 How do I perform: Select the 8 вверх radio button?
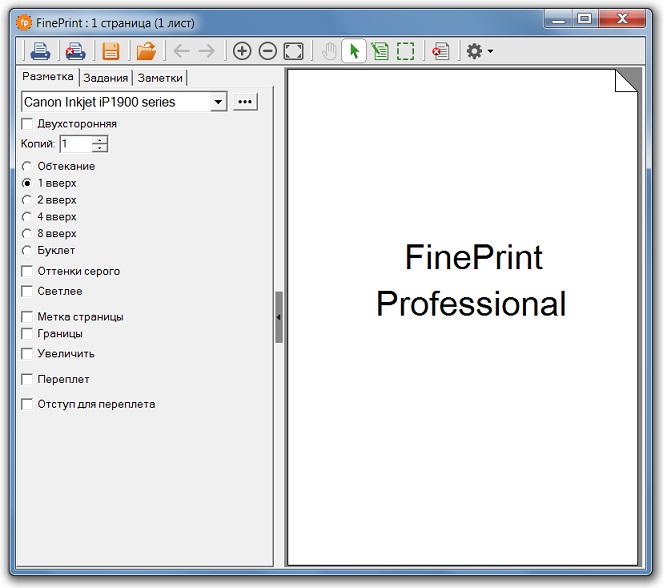tap(27, 234)
